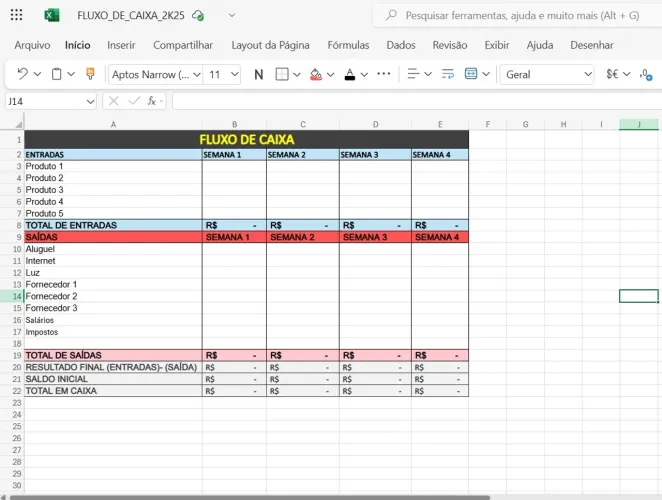The image size is (662, 500).
Task: Click the Paste clipboard icon
Action: [x=56, y=74]
